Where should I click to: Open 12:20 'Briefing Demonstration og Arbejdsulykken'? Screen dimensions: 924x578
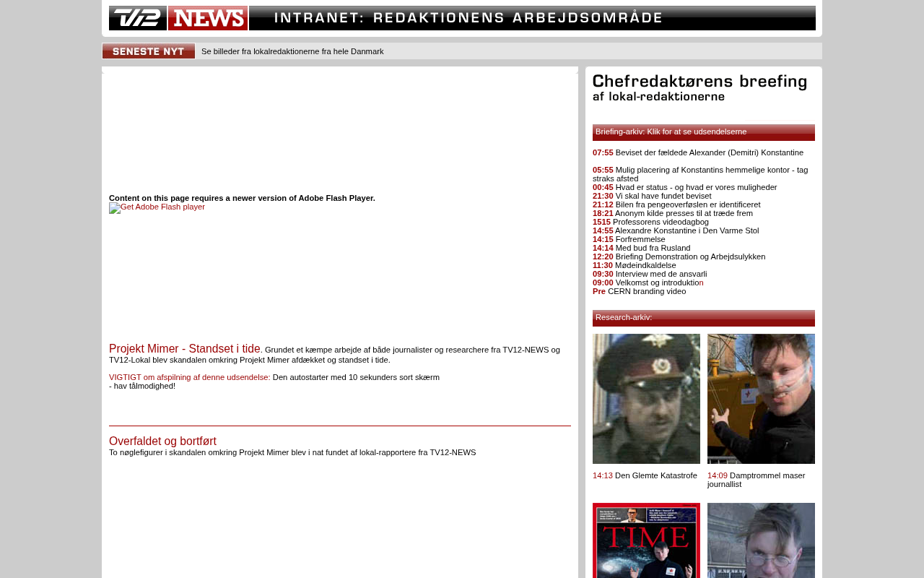pos(679,256)
